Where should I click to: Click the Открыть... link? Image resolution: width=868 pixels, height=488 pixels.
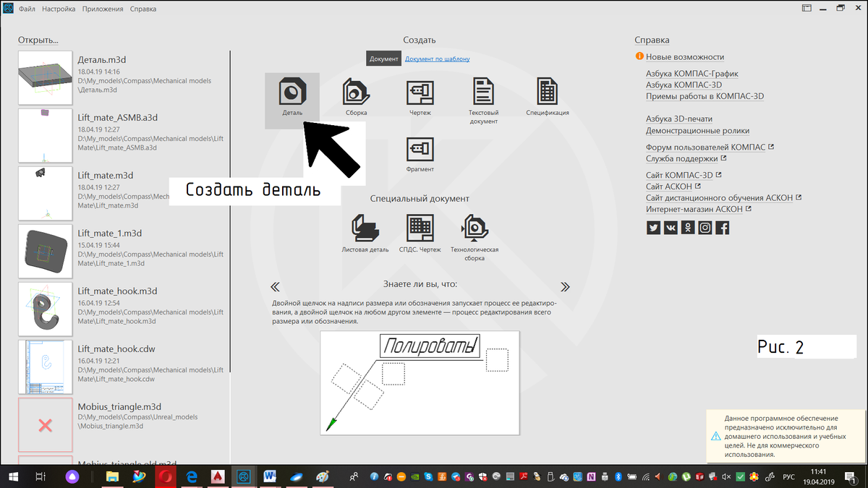click(x=38, y=40)
